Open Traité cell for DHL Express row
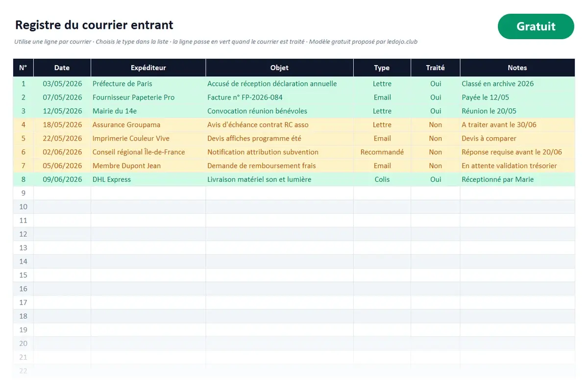This screenshot has width=588, height=392. click(x=435, y=180)
